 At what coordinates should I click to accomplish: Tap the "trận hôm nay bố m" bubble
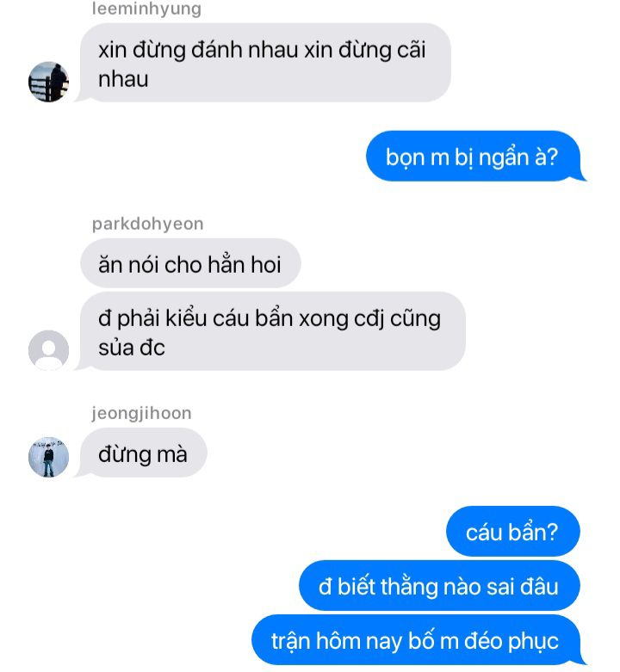(416, 640)
